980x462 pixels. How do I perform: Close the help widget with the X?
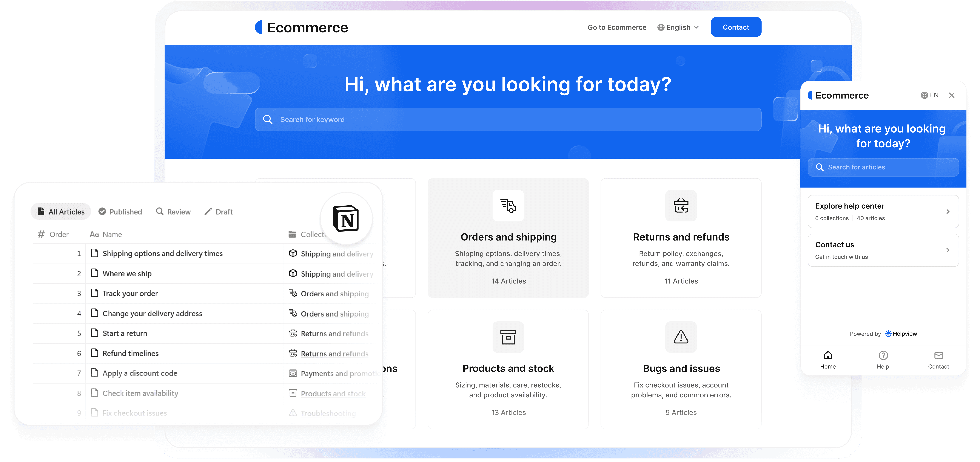(x=951, y=95)
